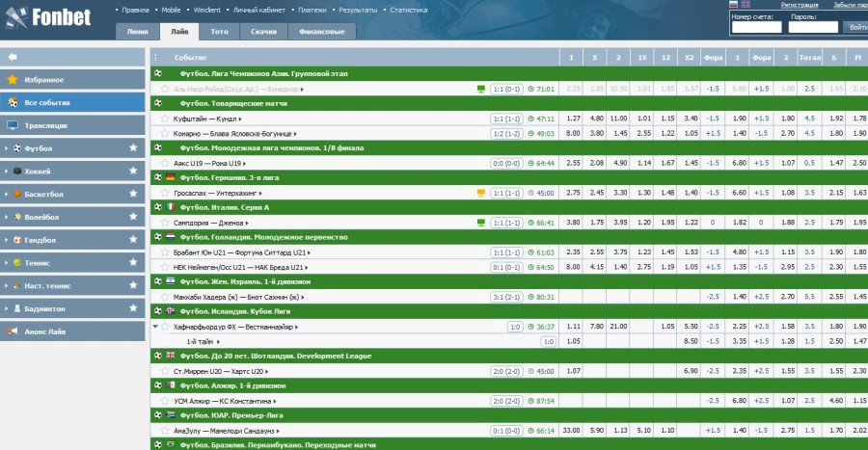The height and width of the screenshot is (450, 868).
Task: Collapse the Хафнарфьордур ФХ — Вестманнаэйяр event
Action: click(156, 327)
